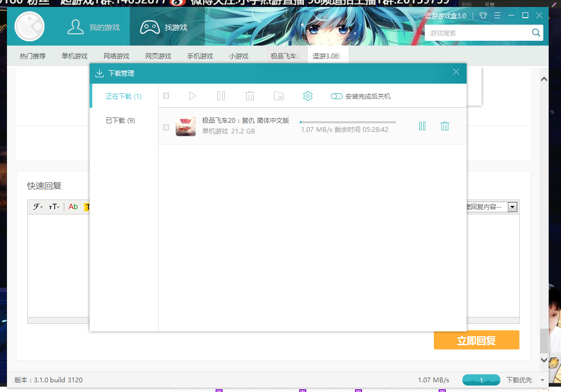The width and height of the screenshot is (561, 392).
Task: Click the 极品飞车20 download progress bar
Action: (x=348, y=122)
